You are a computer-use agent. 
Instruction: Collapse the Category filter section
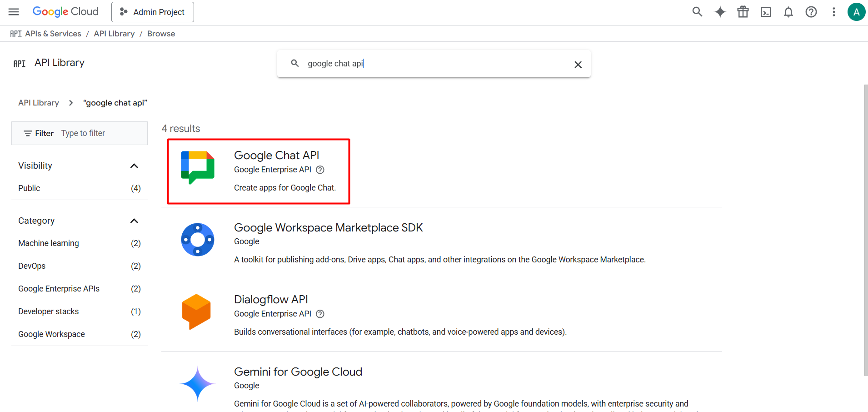pos(134,221)
